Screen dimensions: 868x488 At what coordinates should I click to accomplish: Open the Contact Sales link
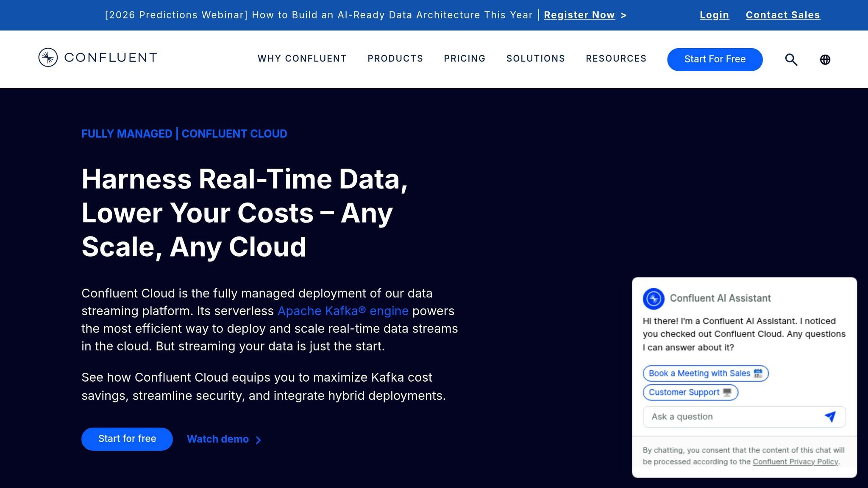783,15
